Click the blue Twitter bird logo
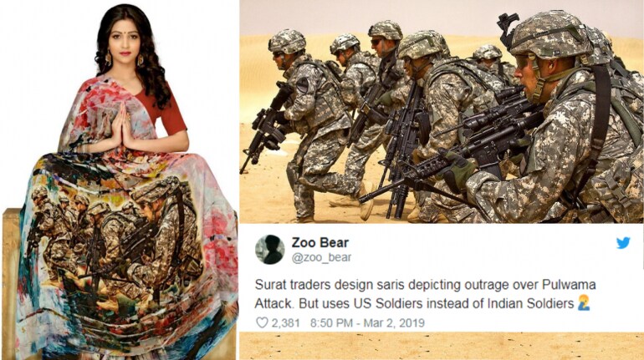This screenshot has height=360, width=644. (623, 243)
